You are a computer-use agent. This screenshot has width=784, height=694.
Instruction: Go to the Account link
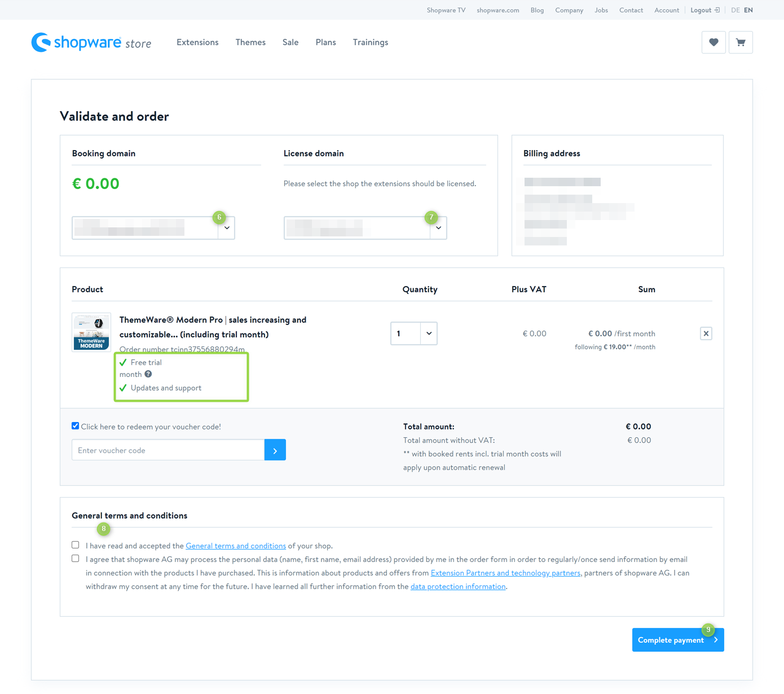click(667, 10)
